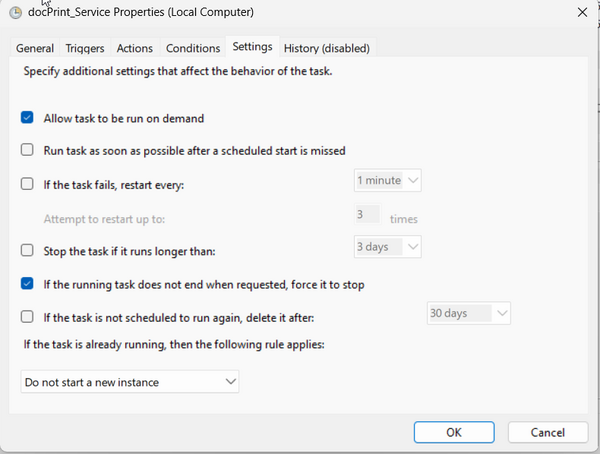Expand the 'Do not start a new instance' dropdown

(x=130, y=382)
